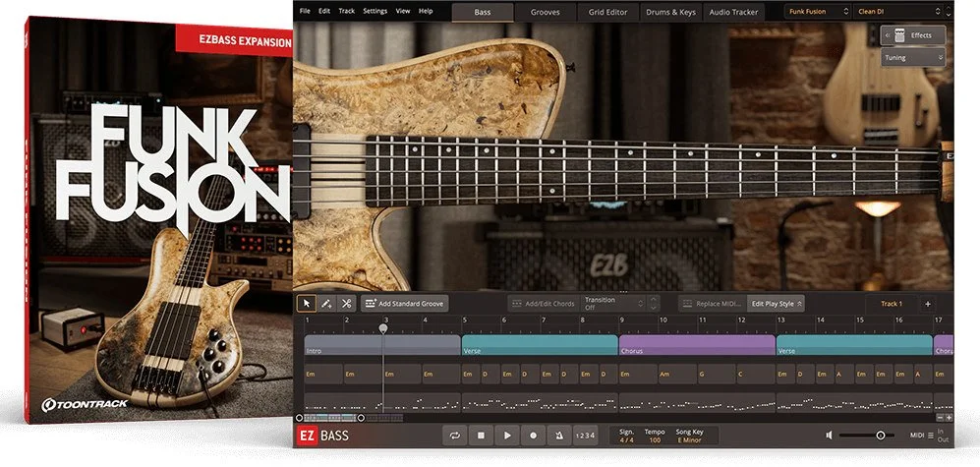Open the View menu

click(x=403, y=11)
